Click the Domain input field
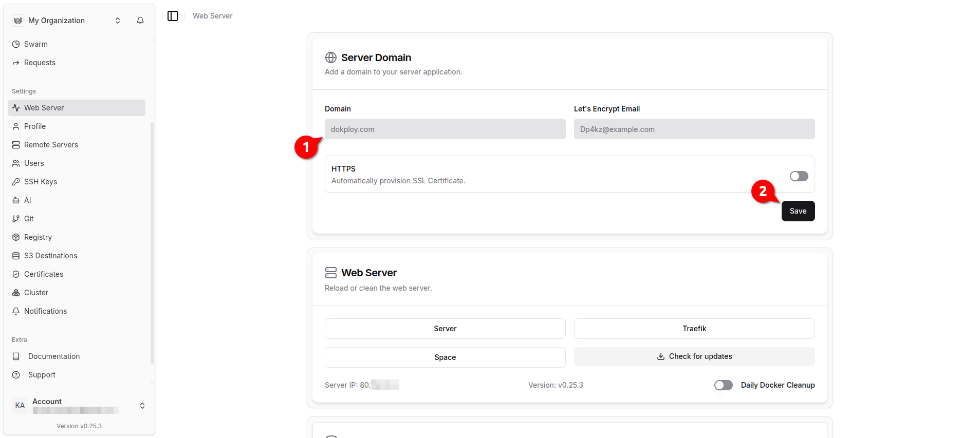Screen dimensions: 980x438 [445, 129]
